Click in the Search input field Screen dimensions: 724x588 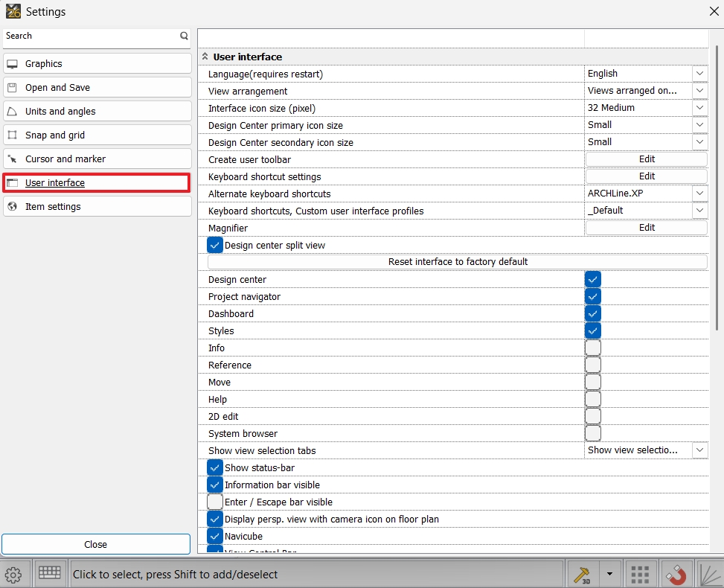tap(89, 36)
